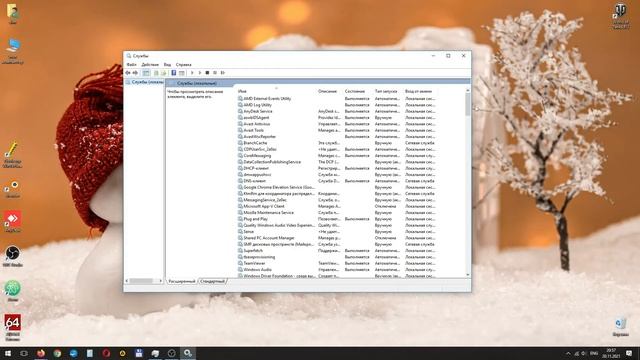Select the AnyDesk Service row

337,111
